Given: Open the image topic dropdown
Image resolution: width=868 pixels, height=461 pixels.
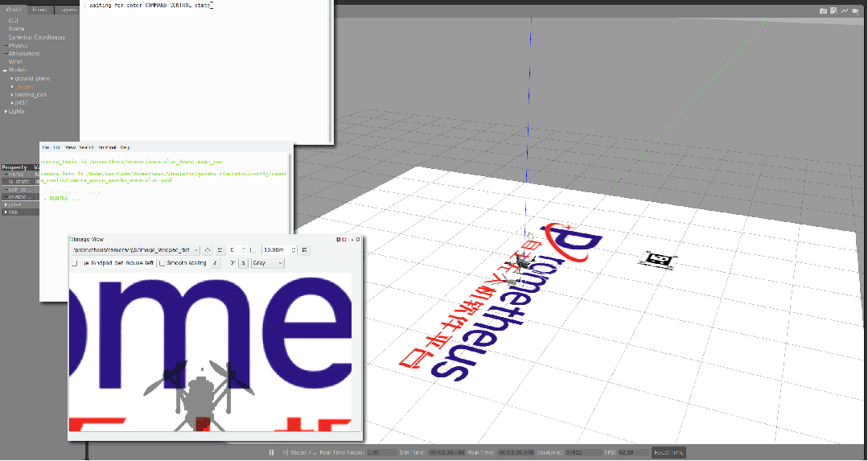Looking at the screenshot, I should [135, 250].
